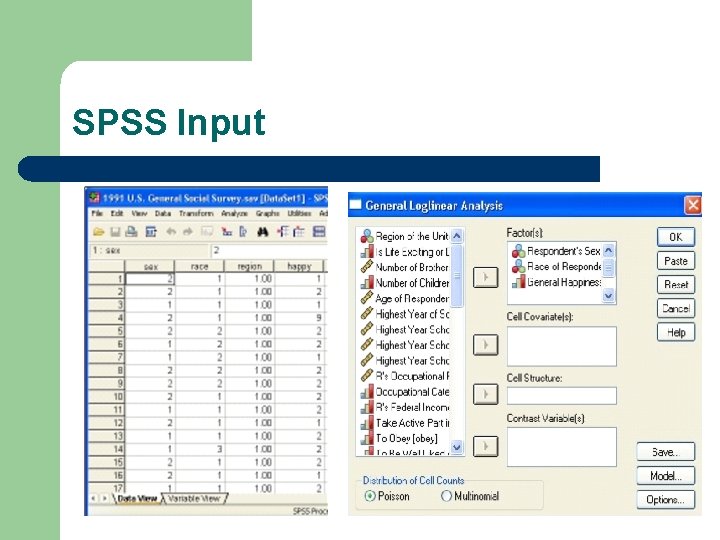Image resolution: width=720 pixels, height=540 pixels.
Task: Click the 'race' column header
Action: 200,266
